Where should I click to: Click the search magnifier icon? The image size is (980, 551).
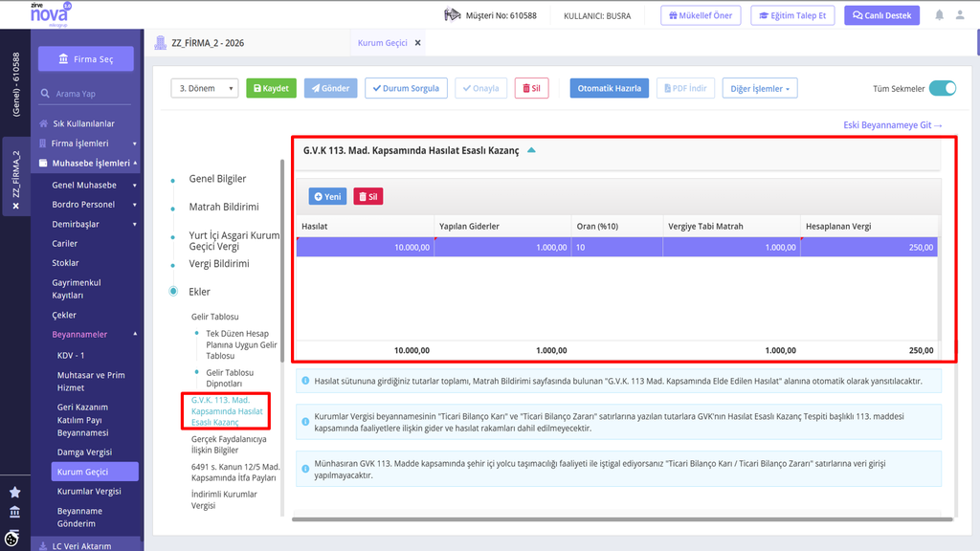point(45,94)
